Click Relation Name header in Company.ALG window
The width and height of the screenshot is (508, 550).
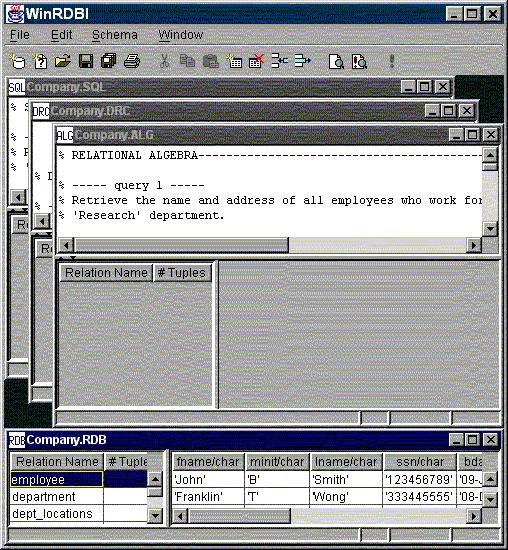tap(106, 273)
